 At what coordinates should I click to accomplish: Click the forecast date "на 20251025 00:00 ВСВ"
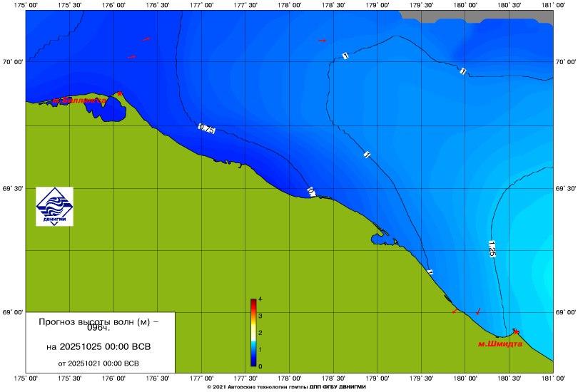(98, 347)
